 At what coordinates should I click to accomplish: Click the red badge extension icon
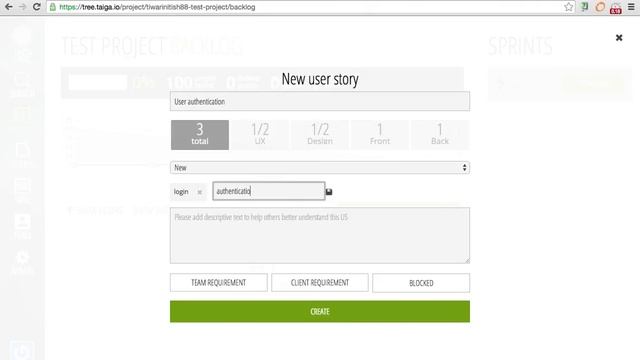(616, 8)
